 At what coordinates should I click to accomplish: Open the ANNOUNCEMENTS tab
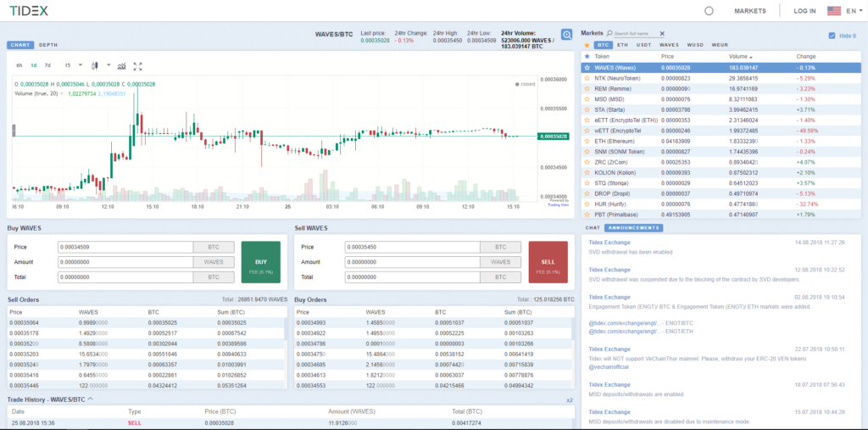tap(634, 228)
